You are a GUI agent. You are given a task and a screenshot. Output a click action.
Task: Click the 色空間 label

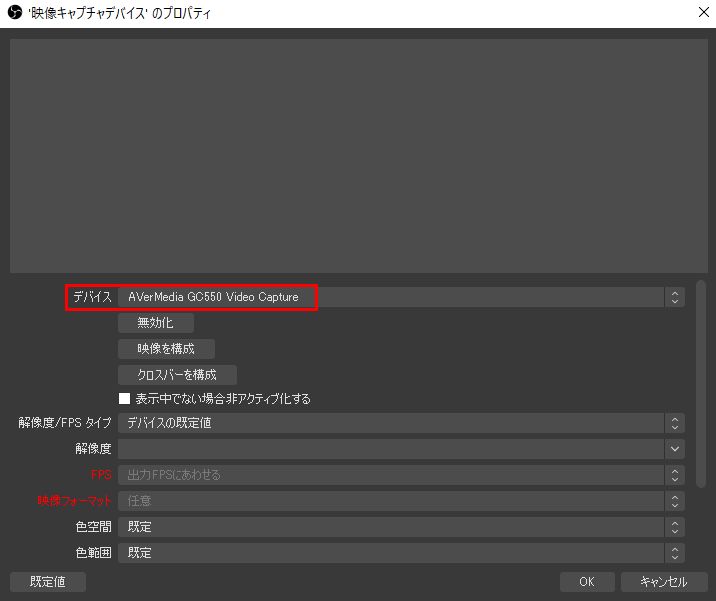[93, 527]
